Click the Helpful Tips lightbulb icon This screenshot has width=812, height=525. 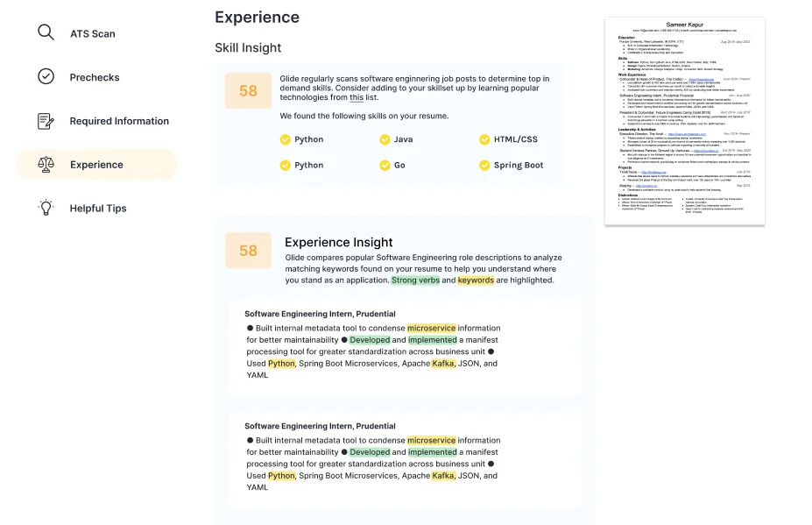coord(46,208)
